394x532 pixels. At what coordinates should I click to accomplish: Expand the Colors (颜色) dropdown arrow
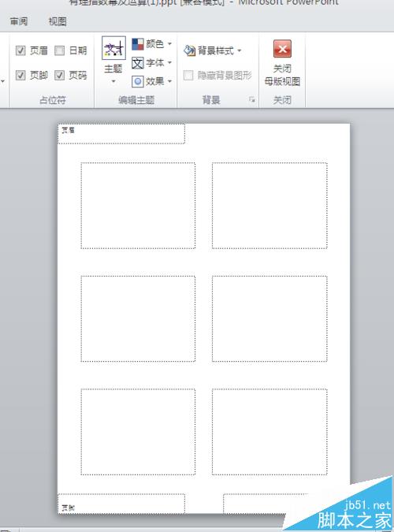click(x=169, y=44)
